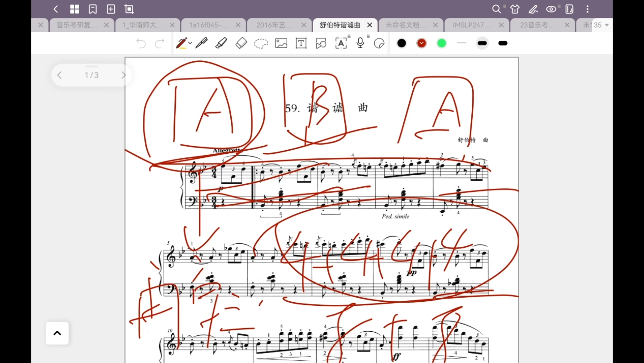Open the three-dot more options menu
The image size is (644, 363).
pyautogui.click(x=588, y=9)
